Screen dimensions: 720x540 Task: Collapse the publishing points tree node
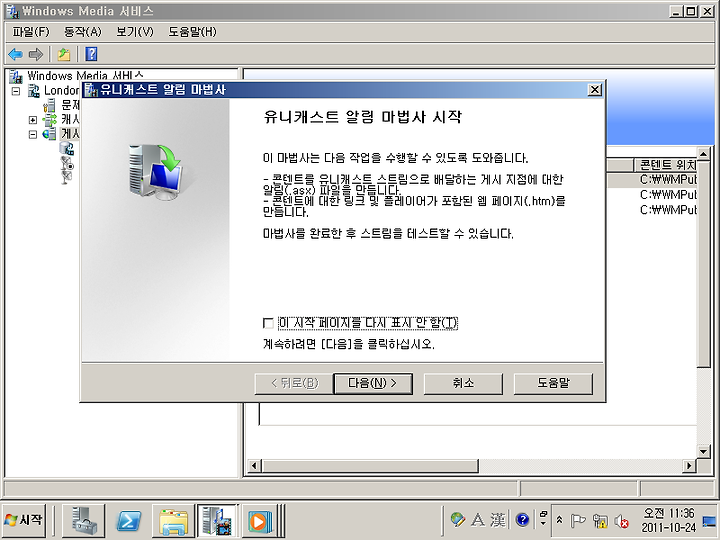click(x=33, y=135)
